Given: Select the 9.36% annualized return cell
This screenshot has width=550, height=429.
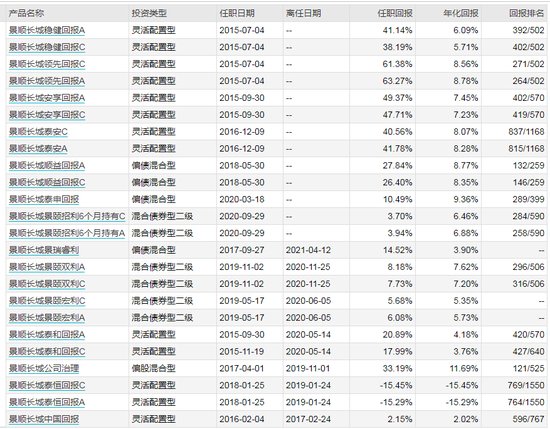Looking at the screenshot, I should tap(466, 199).
